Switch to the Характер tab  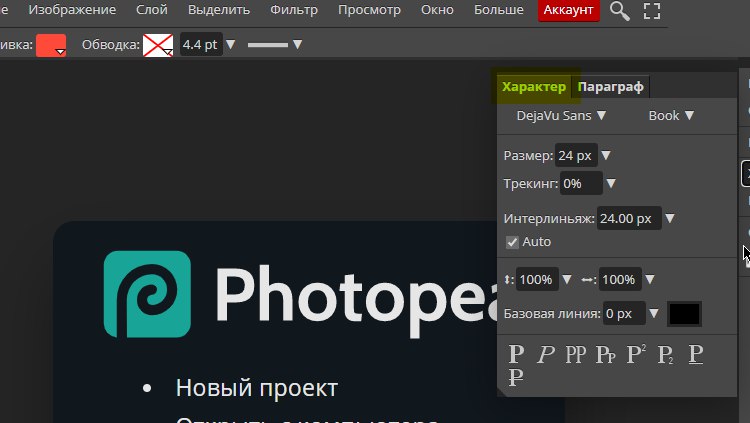(534, 87)
